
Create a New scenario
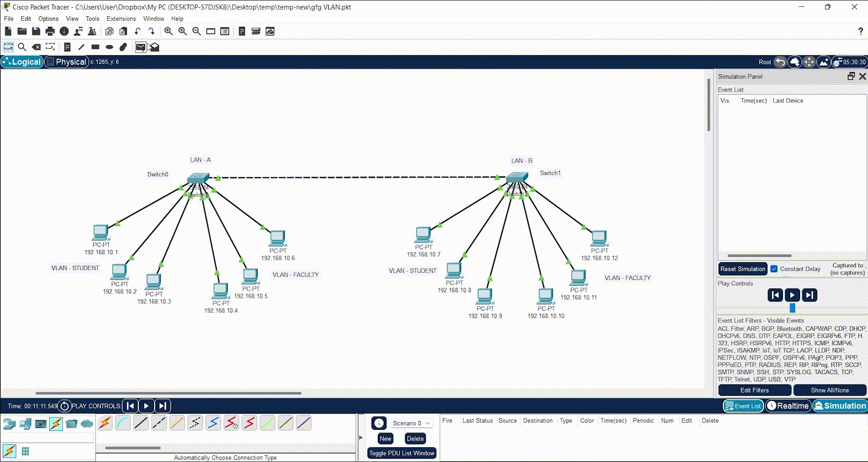coord(386,438)
